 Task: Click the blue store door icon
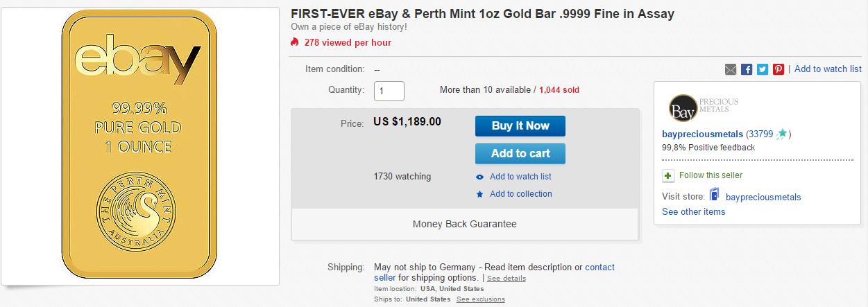pos(714,196)
